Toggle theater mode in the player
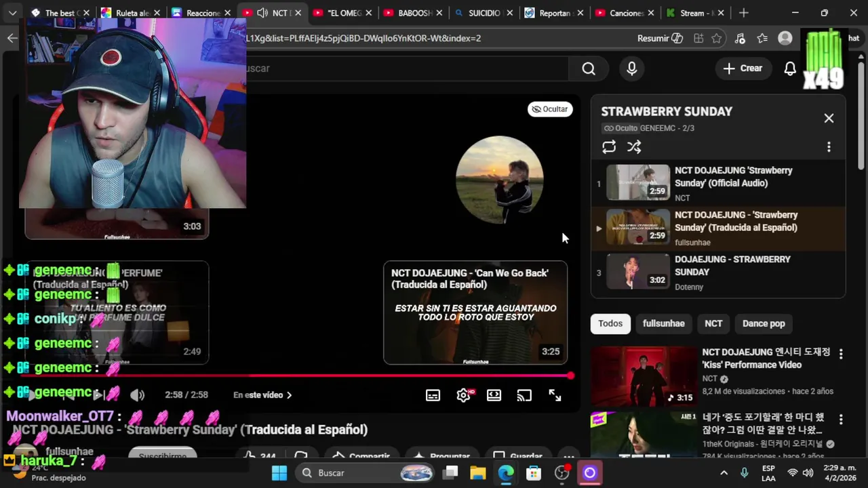This screenshot has width=868, height=488. click(x=494, y=395)
